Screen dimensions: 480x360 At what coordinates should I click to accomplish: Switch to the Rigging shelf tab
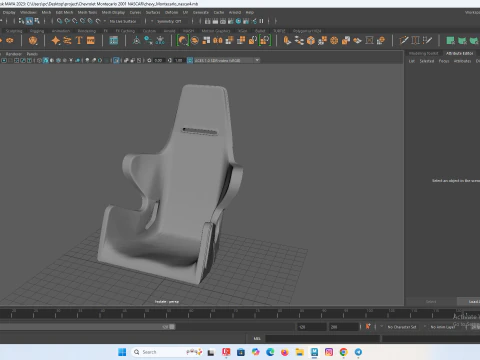[37, 31]
